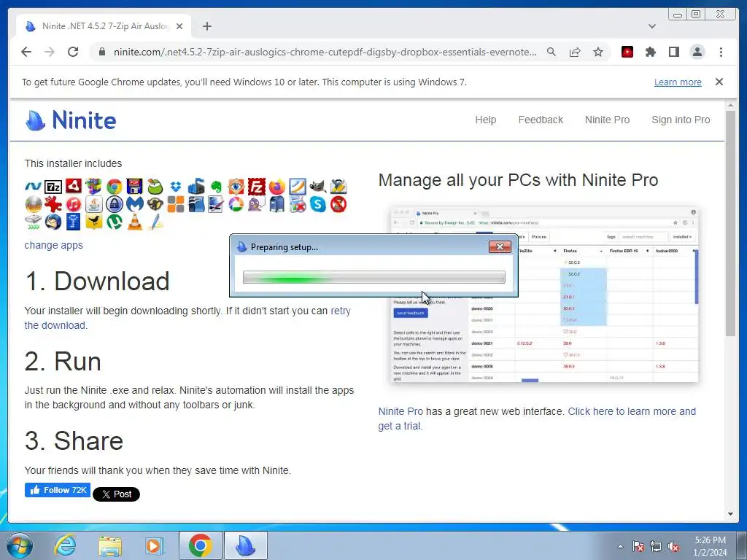The width and height of the screenshot is (747, 560).
Task: Close the Preparing setup dialog
Action: coord(500,246)
